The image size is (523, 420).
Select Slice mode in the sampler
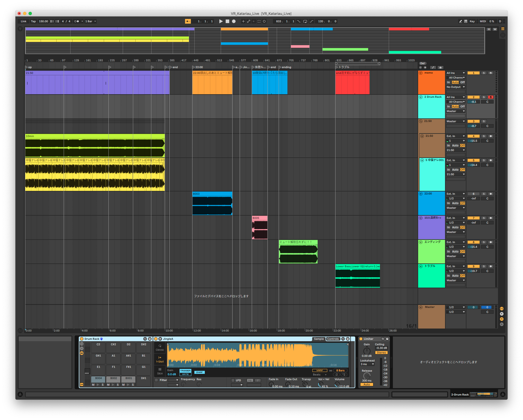(x=160, y=371)
